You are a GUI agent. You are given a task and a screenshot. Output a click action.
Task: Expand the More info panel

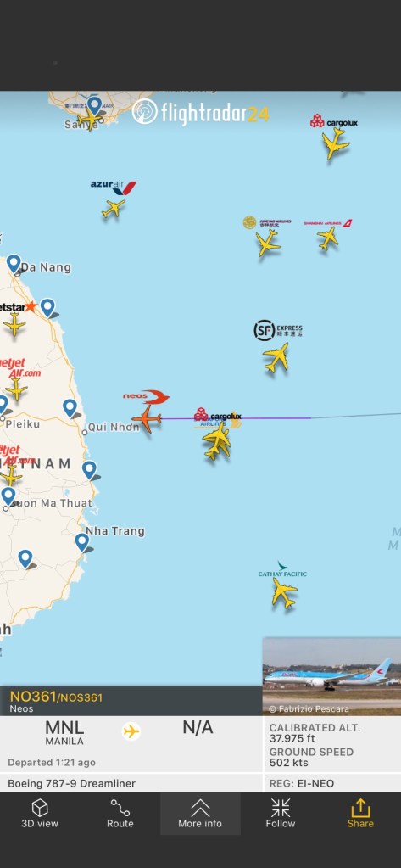click(x=200, y=813)
